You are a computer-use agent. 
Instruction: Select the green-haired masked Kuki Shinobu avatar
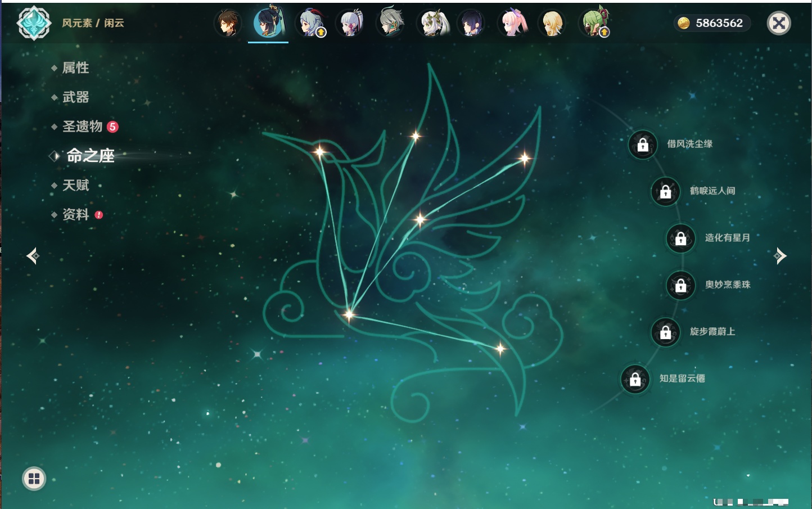pyautogui.click(x=594, y=23)
